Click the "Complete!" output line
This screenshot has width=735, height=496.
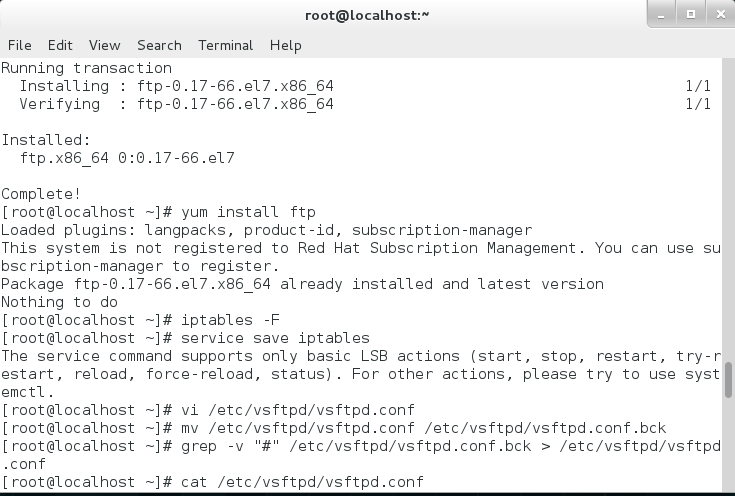coord(41,193)
